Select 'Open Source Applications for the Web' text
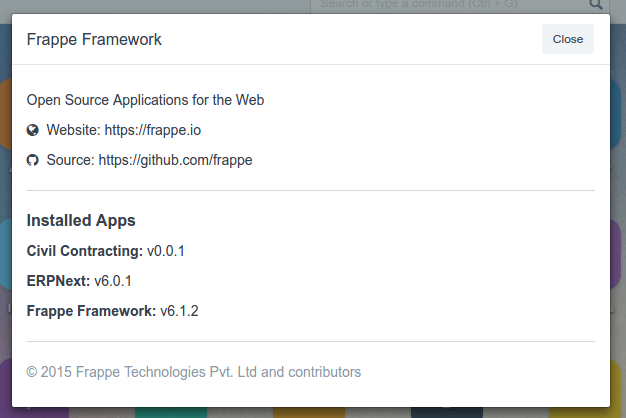Image resolution: width=626 pixels, height=418 pixels. [x=145, y=100]
